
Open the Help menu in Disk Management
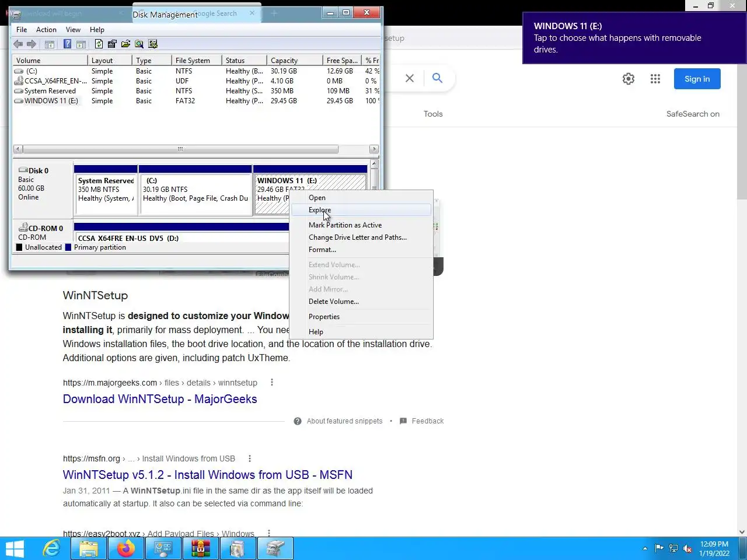pos(97,30)
